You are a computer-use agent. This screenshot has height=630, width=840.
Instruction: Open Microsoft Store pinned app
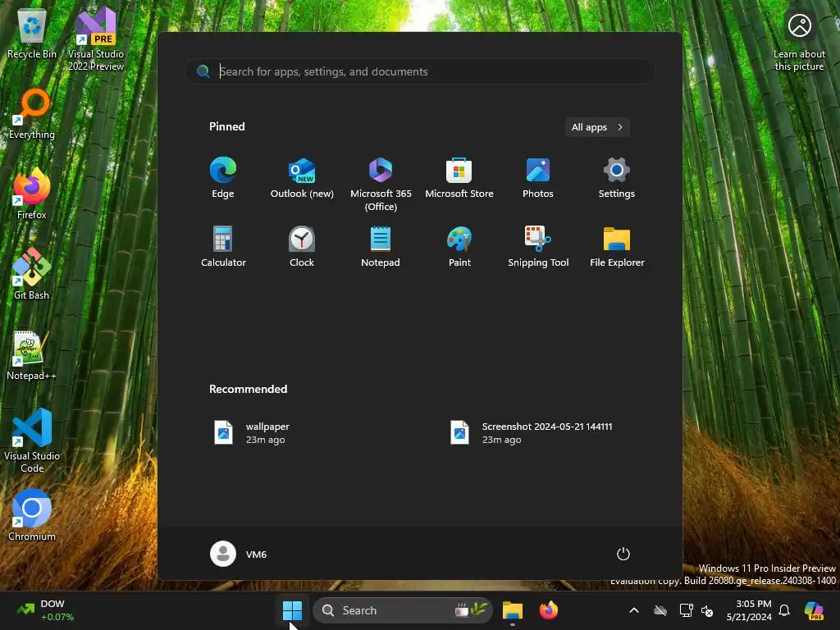pyautogui.click(x=459, y=178)
